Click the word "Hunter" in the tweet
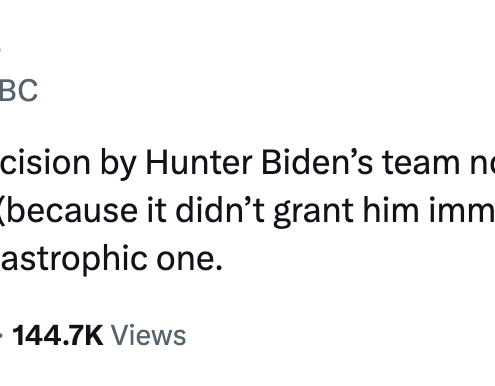 [199, 163]
